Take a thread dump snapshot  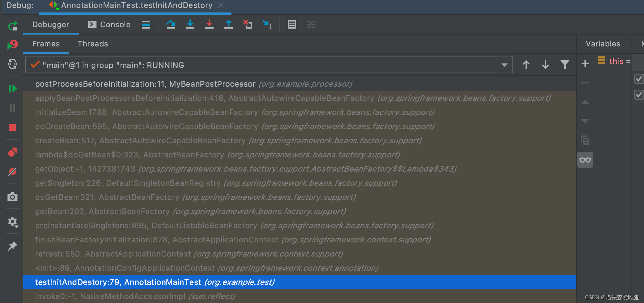coord(12,197)
